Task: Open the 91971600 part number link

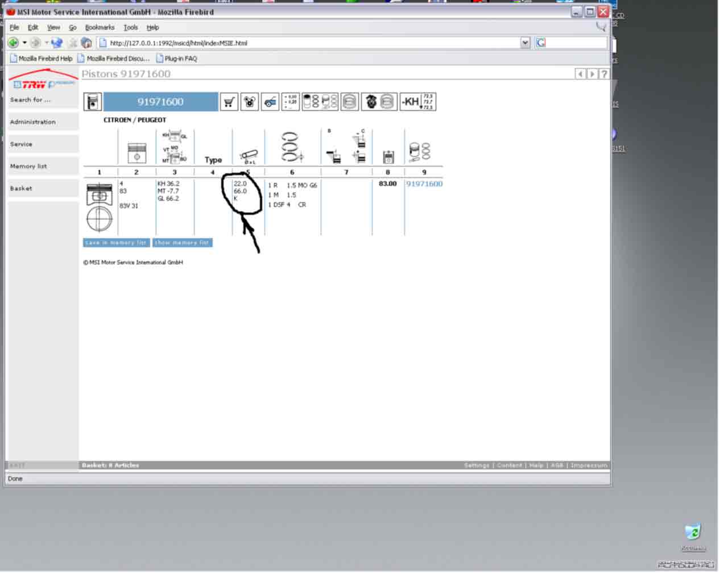Action: point(424,184)
